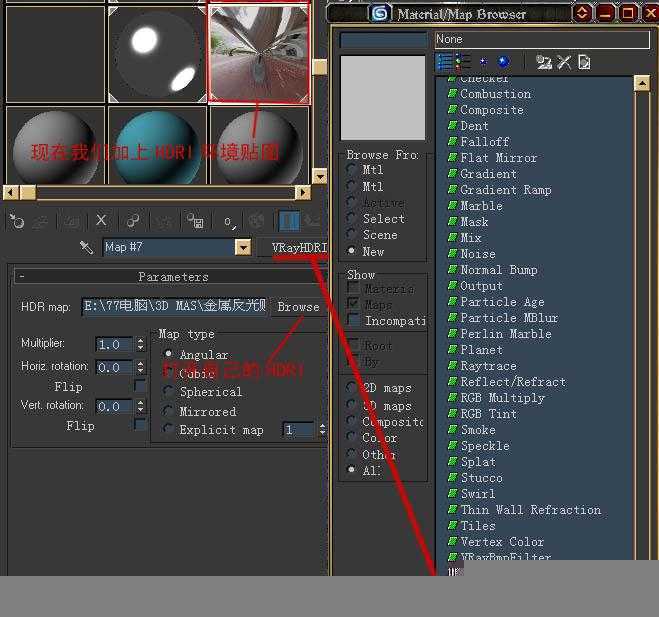Choose Select under Browse From
The image size is (659, 617).
[351, 219]
